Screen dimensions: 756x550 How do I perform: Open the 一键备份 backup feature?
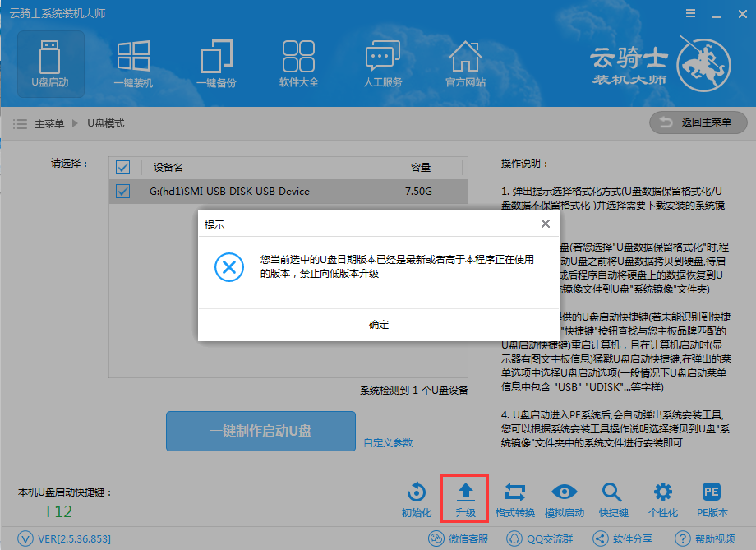point(215,63)
